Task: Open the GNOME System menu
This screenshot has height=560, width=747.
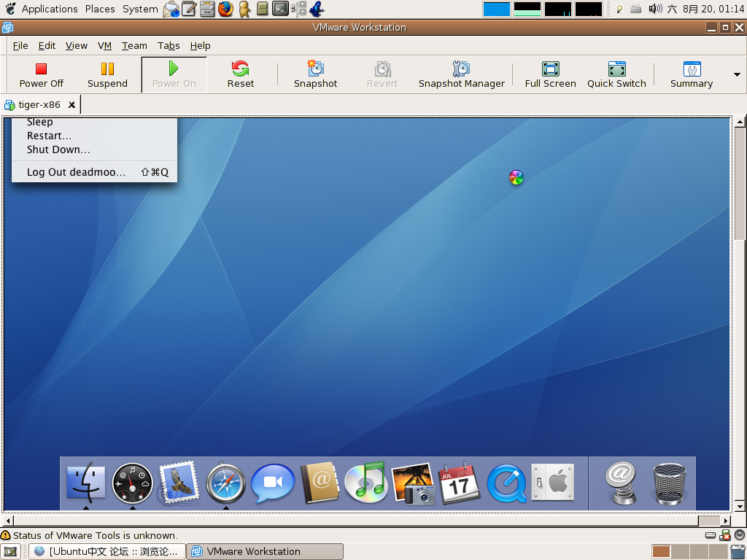Action: (140, 9)
